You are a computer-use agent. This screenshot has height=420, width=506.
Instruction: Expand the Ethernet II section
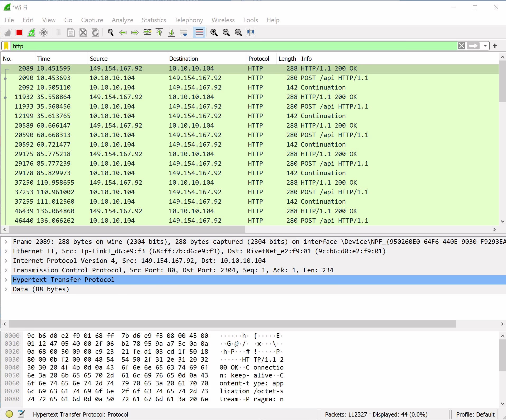coord(6,251)
